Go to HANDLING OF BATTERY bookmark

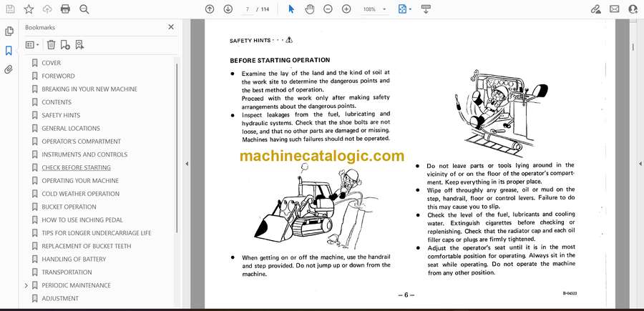pos(74,260)
